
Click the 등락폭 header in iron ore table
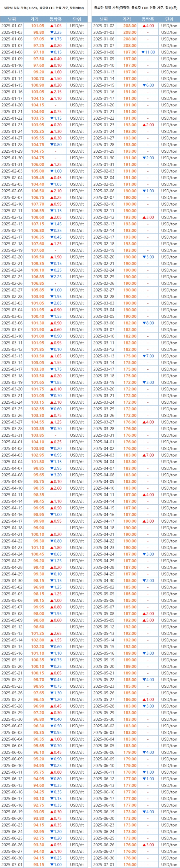coord(55,19)
